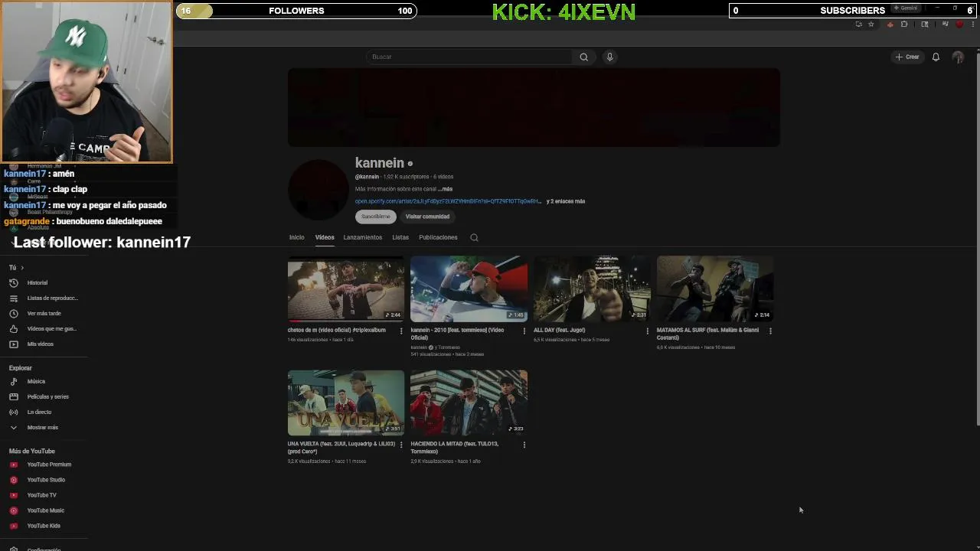The height and width of the screenshot is (551, 980).
Task: Search within channel via magnifier icon
Action: coord(474,237)
